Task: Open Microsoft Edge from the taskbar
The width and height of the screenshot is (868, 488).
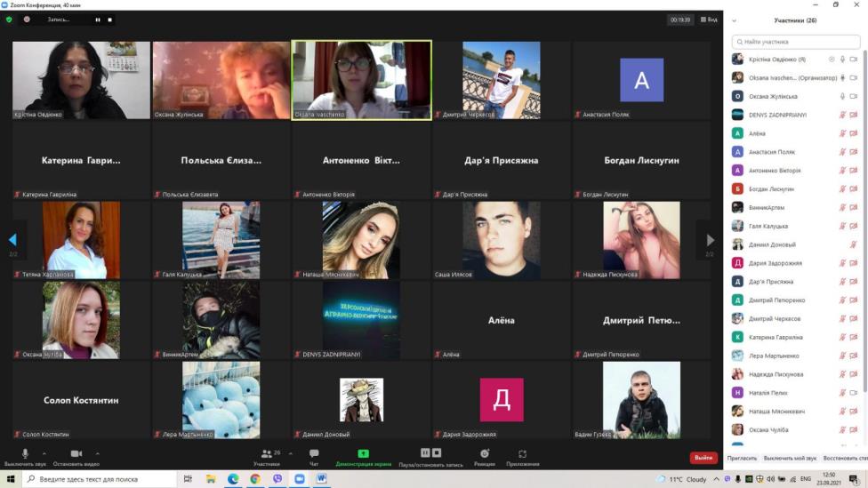Action: pyautogui.click(x=233, y=479)
